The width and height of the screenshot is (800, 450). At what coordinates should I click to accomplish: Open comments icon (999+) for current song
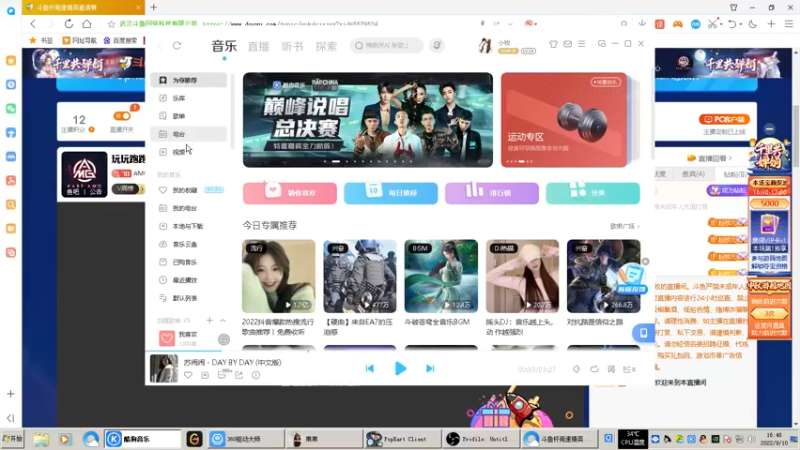point(222,374)
